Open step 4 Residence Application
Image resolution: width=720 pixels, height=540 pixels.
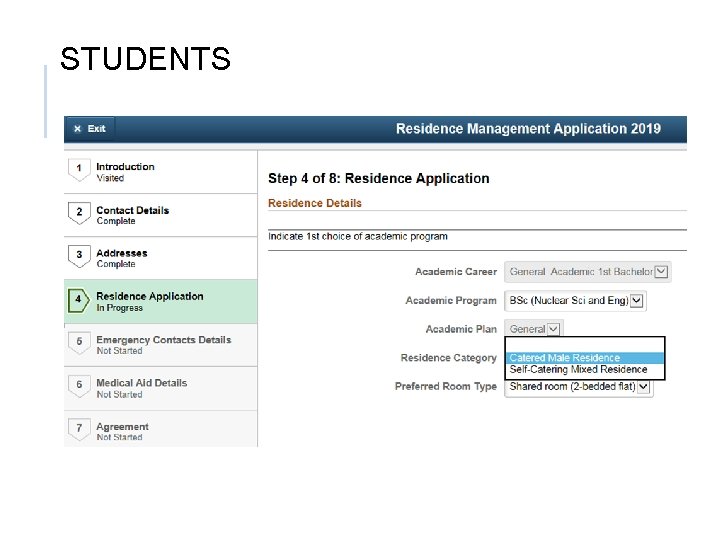pos(161,301)
